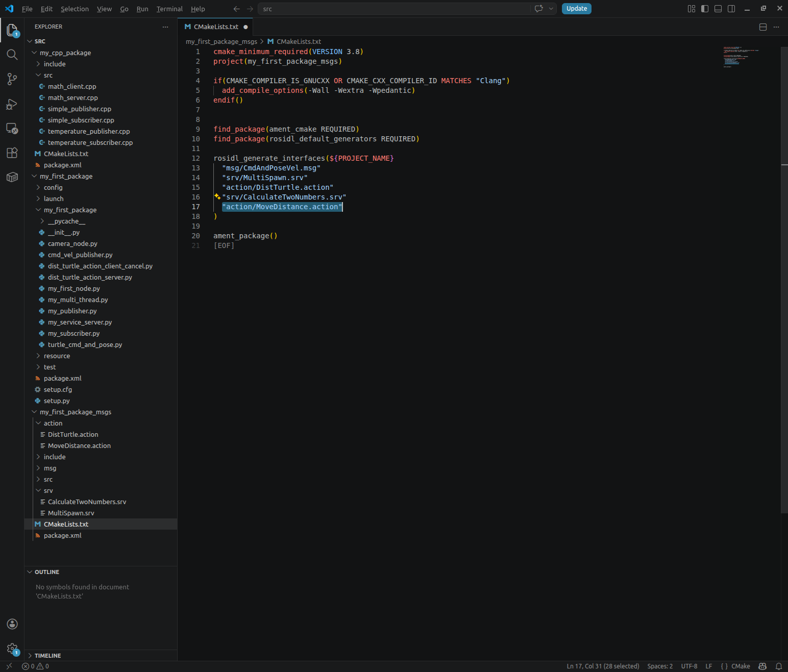Viewport: 788px width, 672px height.
Task: Click the remote window status icon
Action: 9,666
